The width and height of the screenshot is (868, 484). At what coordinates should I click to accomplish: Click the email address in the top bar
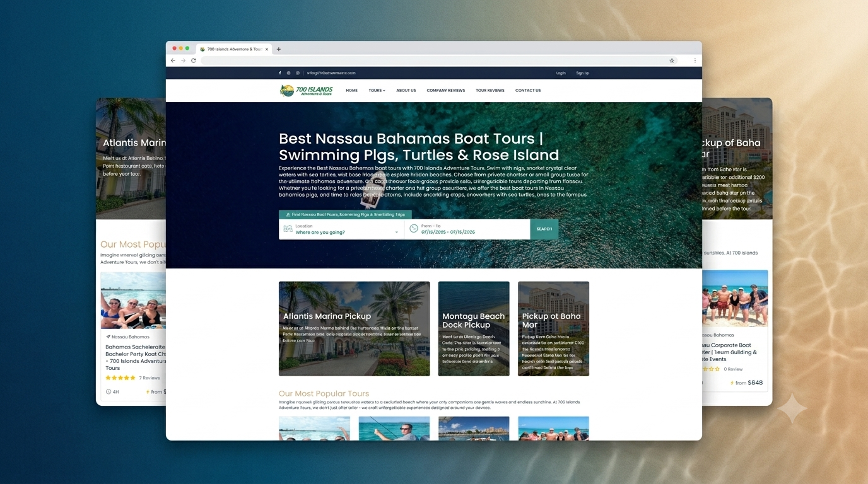[331, 73]
